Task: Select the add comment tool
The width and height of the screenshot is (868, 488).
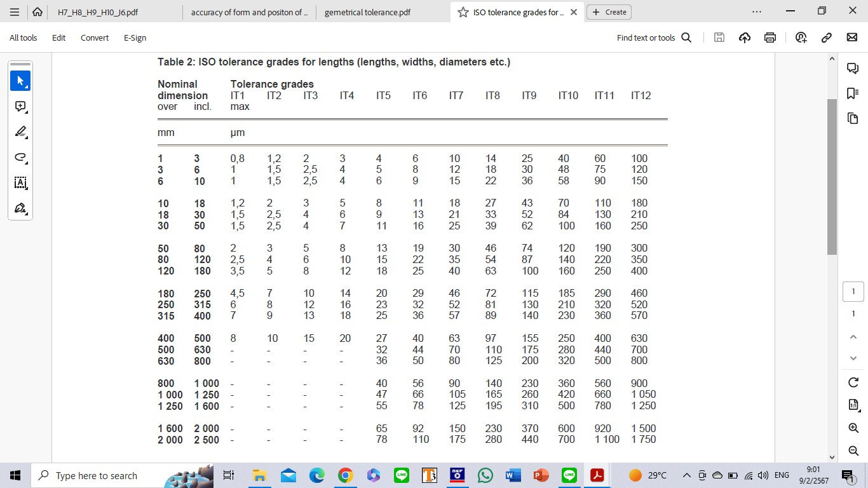Action: click(x=20, y=107)
